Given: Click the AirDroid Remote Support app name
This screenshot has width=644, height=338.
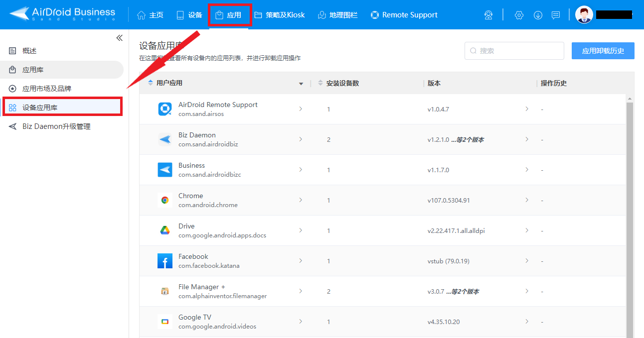Looking at the screenshot, I should click(218, 105).
